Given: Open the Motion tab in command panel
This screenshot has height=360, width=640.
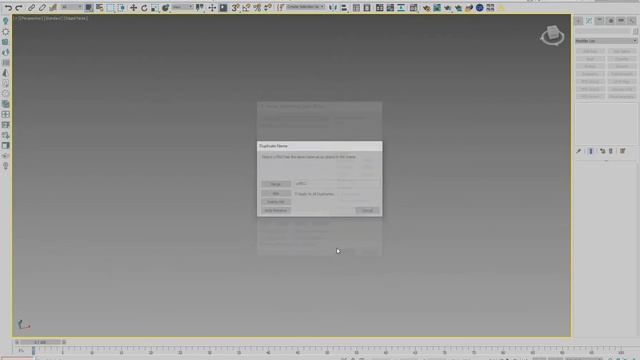Looking at the screenshot, I should coord(611,20).
